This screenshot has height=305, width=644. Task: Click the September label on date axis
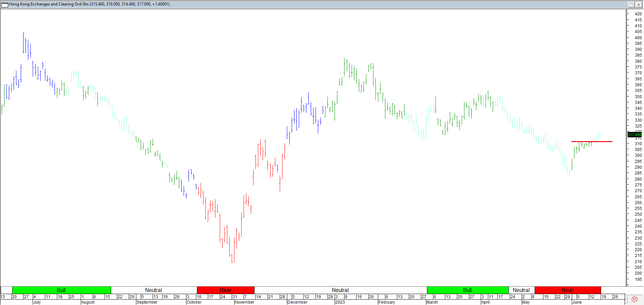tap(147, 302)
